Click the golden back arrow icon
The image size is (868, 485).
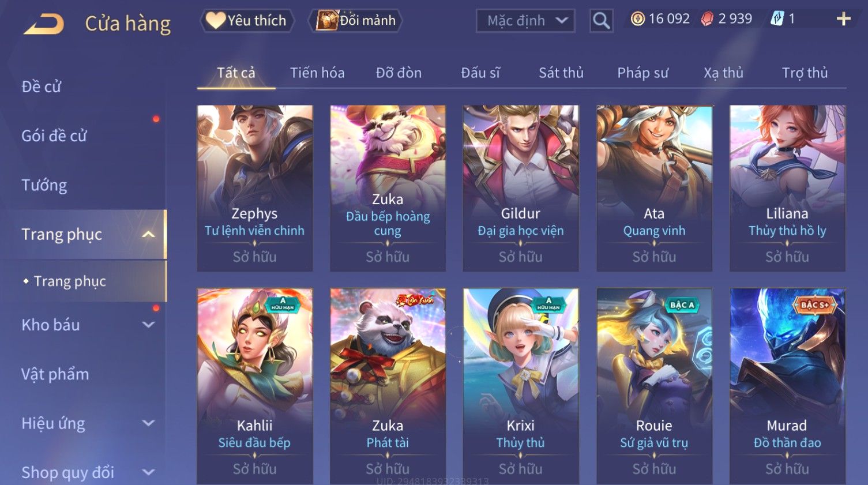pos(44,24)
